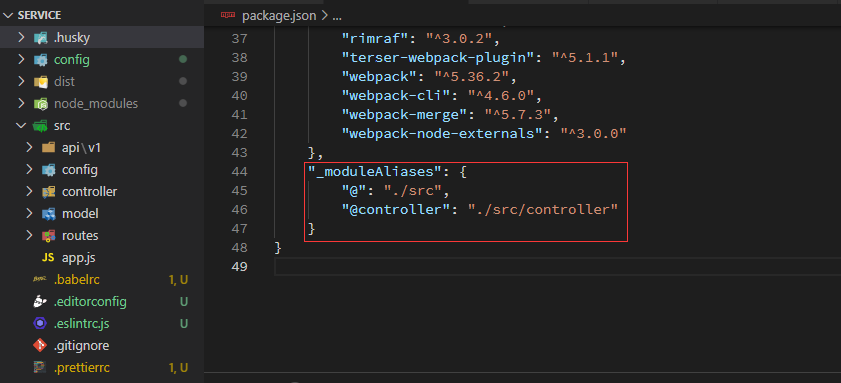Click the .eslintrc.js file icon
The width and height of the screenshot is (841, 383).
tap(40, 323)
